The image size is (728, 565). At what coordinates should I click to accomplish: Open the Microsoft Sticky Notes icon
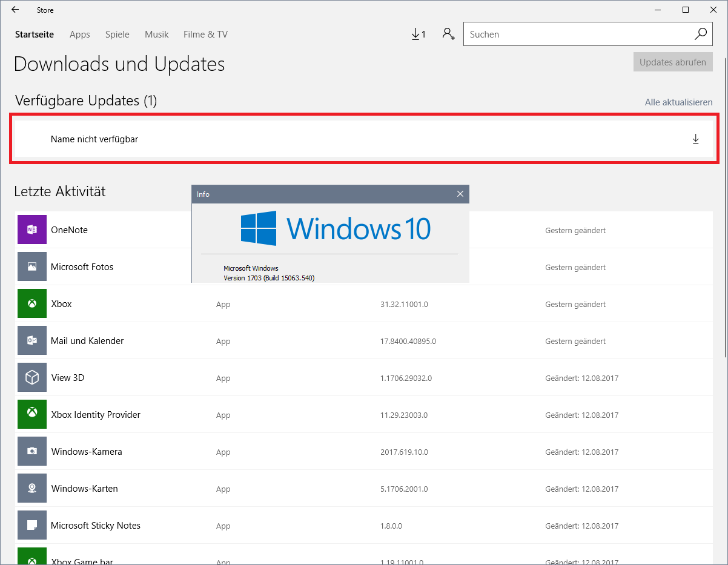click(32, 526)
